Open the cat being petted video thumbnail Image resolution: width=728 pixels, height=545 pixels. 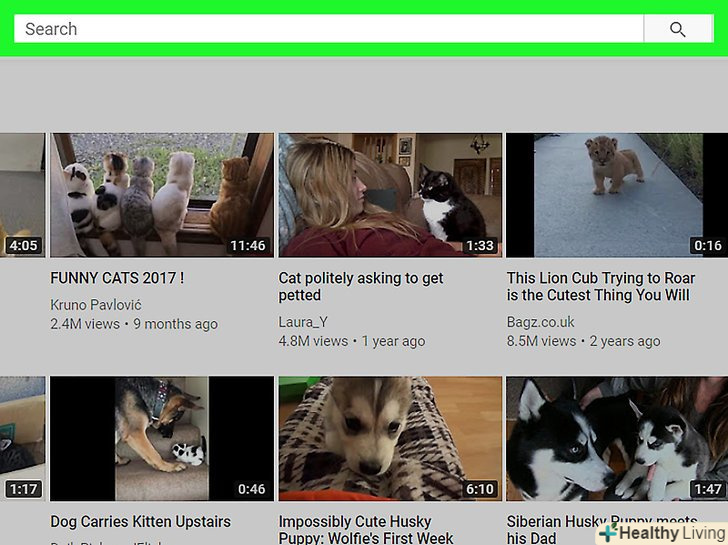390,195
